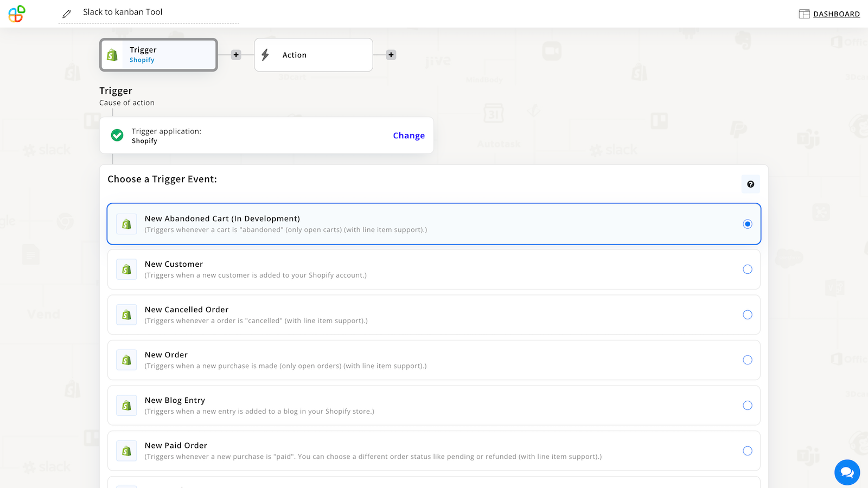
Task: Click Shopify icon in New Cancelled Order row
Action: [126, 315]
